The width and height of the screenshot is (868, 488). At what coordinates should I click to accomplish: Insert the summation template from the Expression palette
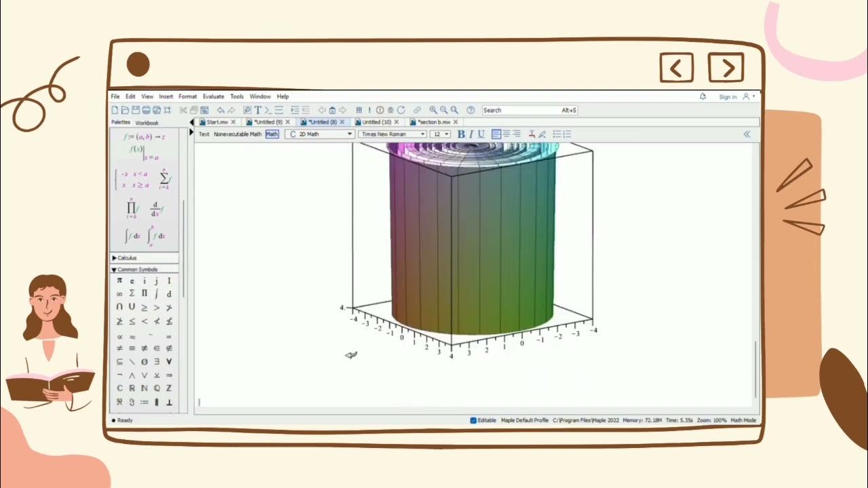click(163, 179)
